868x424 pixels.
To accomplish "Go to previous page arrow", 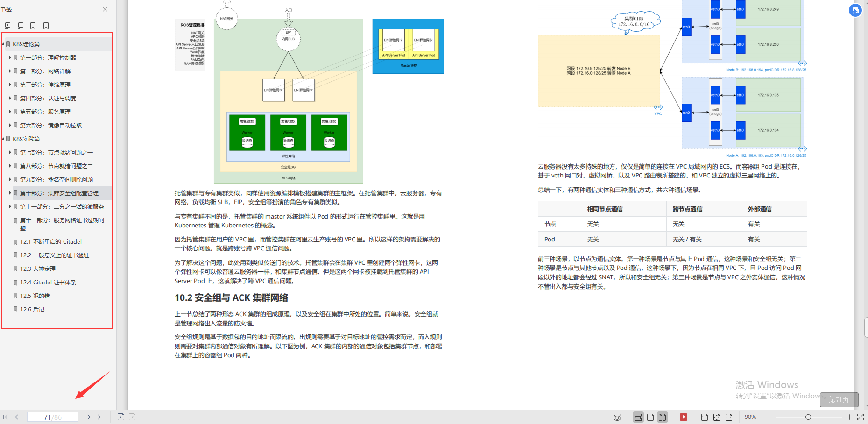I will (17, 417).
